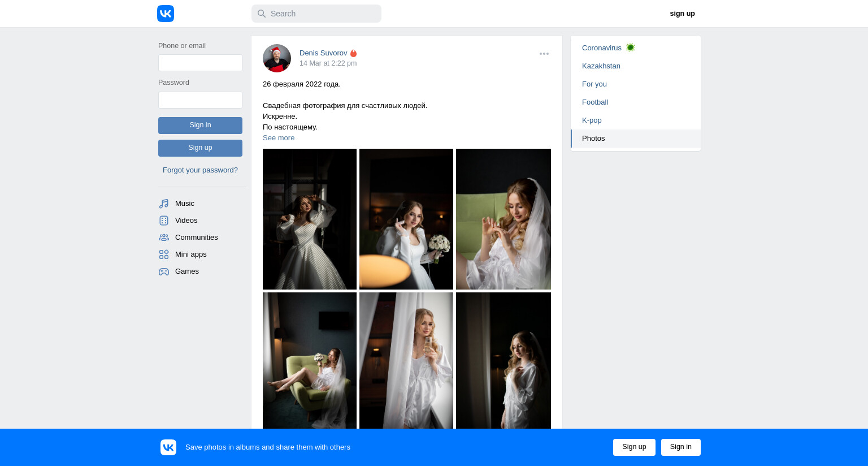Click the post text '26 февраля 2022 года.'
868x466 pixels.
coord(302,84)
